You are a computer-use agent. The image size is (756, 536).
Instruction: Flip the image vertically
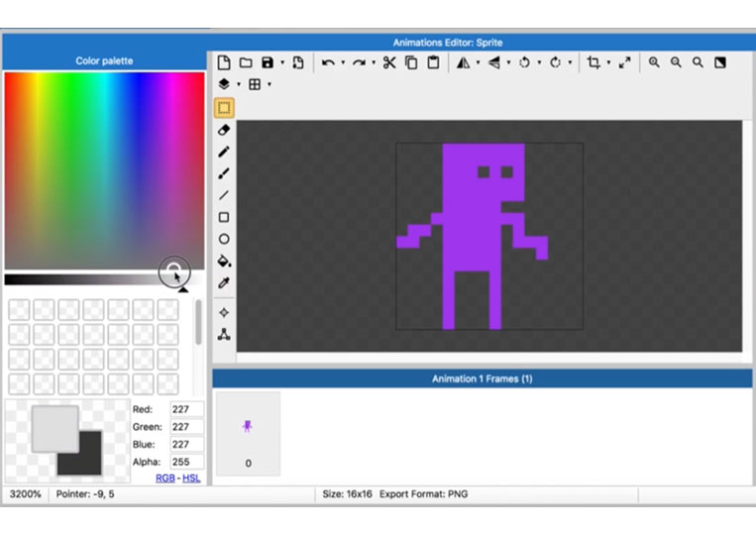pyautogui.click(x=494, y=62)
